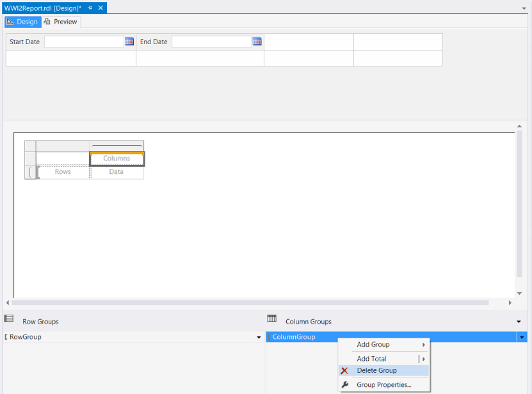Click the horizontal scrollbar track
This screenshot has height=394, width=532.
click(x=250, y=303)
